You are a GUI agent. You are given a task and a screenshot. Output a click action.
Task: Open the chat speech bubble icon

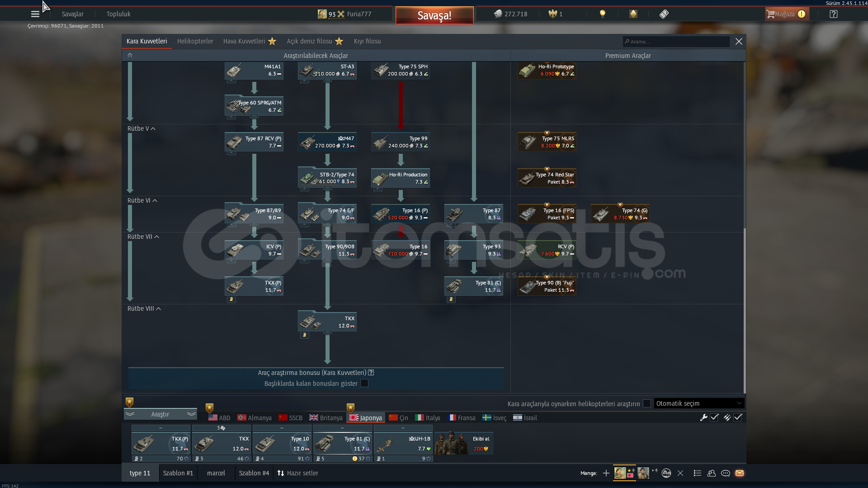[x=726, y=473]
